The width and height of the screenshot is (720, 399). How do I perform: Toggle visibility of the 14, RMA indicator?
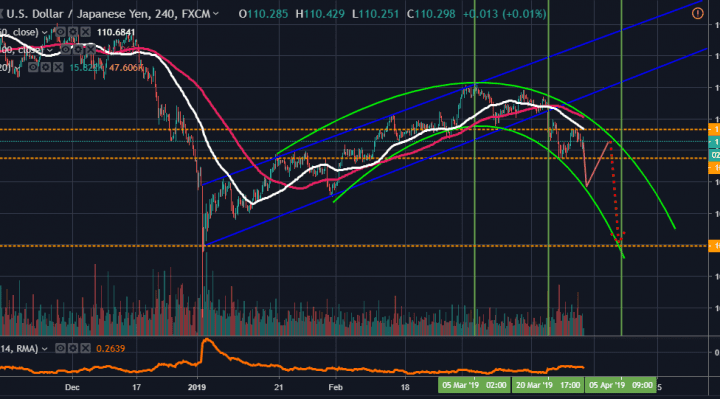coord(60,348)
